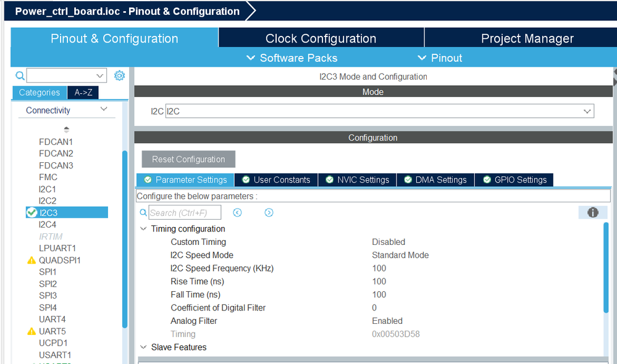
Task: Open the peripheral list settings gear
Action: 119,75
